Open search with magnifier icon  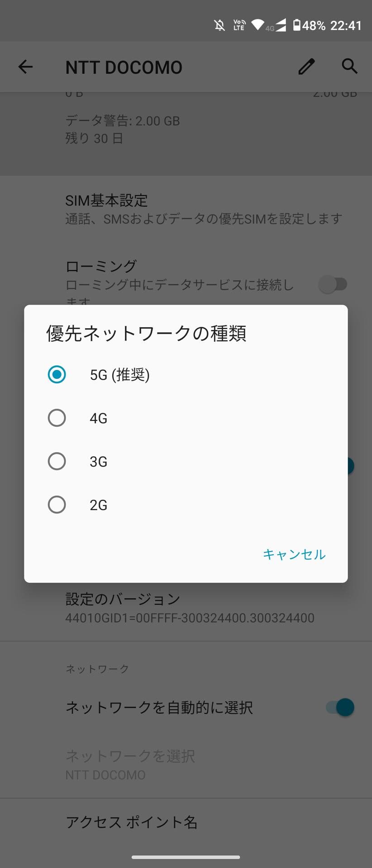pyautogui.click(x=349, y=66)
